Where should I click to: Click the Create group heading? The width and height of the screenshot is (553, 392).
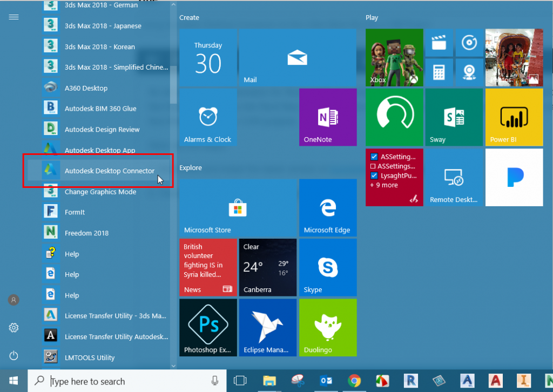189,18
